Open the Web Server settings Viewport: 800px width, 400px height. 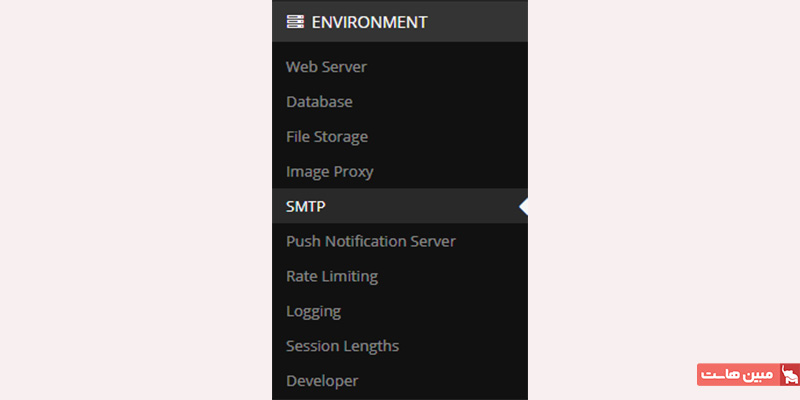coord(326,67)
